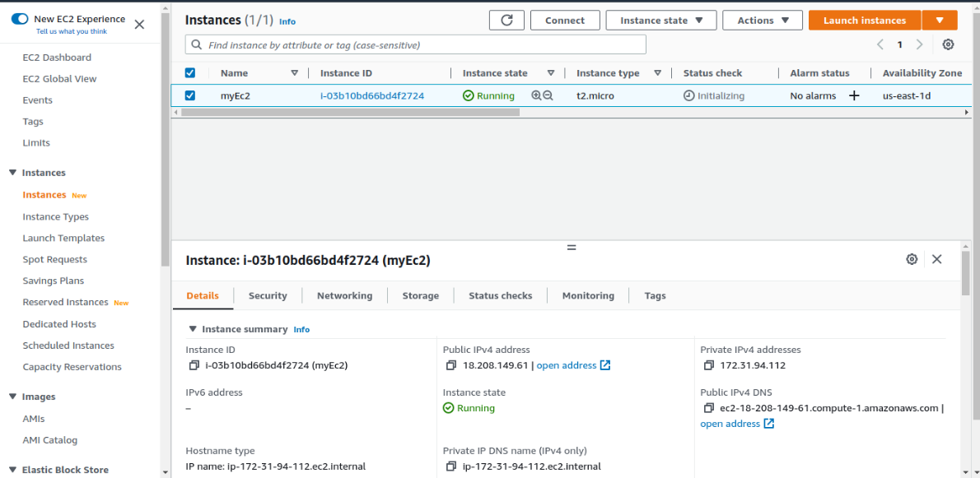
Task: Click the Launch instances button
Action: pos(864,20)
